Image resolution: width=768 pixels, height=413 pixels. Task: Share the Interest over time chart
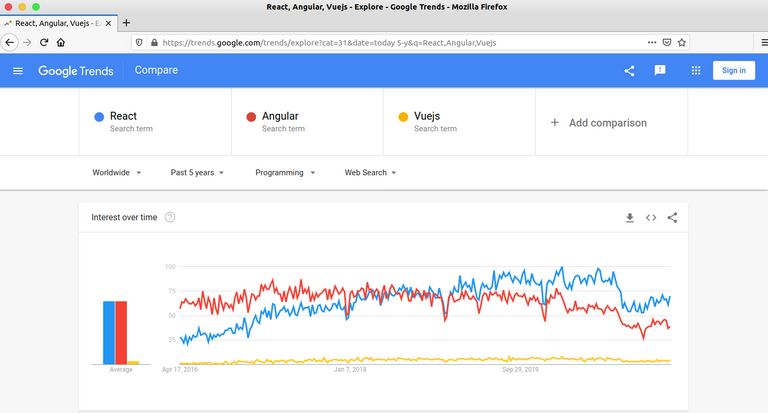672,217
